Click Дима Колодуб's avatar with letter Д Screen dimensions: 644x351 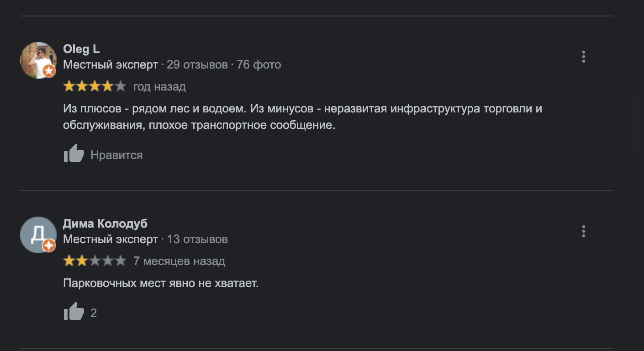point(37,234)
